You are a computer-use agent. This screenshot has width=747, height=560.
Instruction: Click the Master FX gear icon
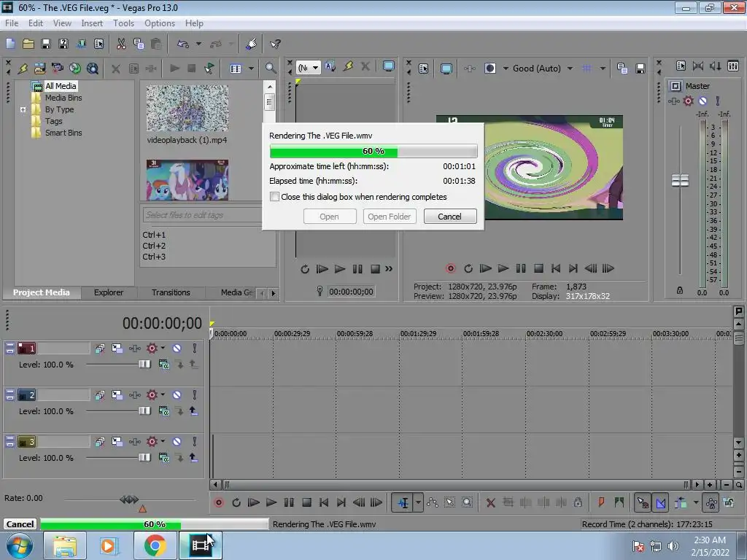click(688, 101)
